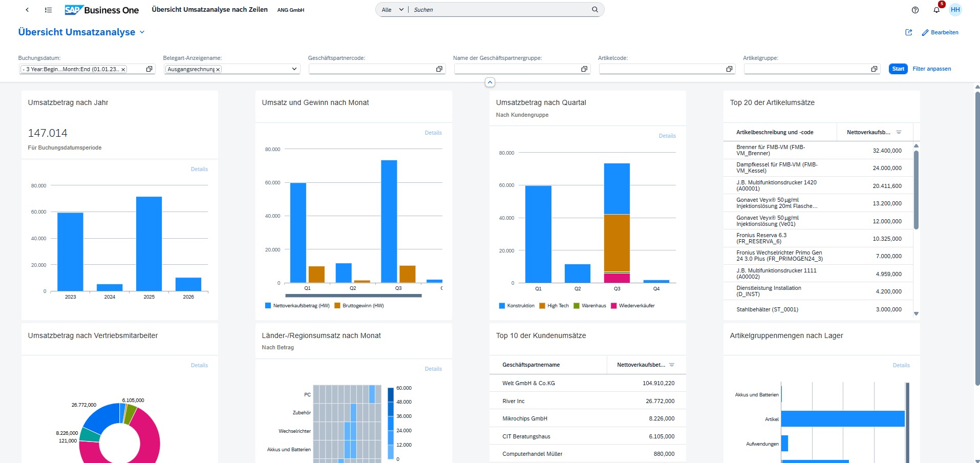Screen dimensions: 980x463
Task: Collapse the filter bar with the chevron
Action: [489, 82]
